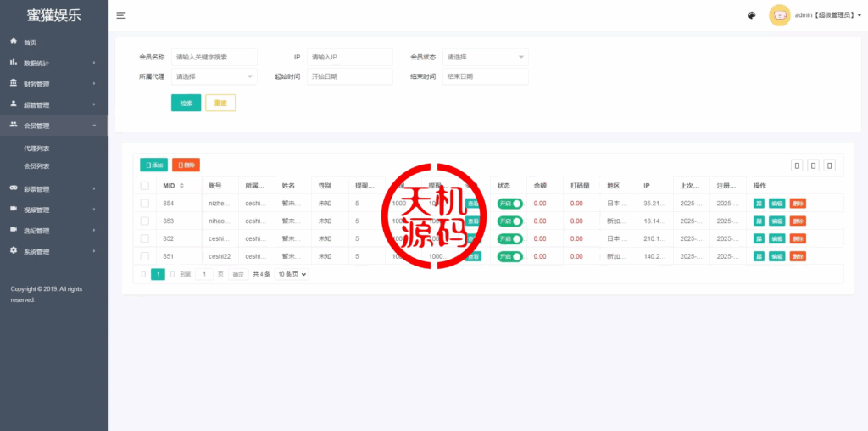Click the 起始时间 start date field
Image resolution: width=868 pixels, height=431 pixels.
tap(349, 76)
